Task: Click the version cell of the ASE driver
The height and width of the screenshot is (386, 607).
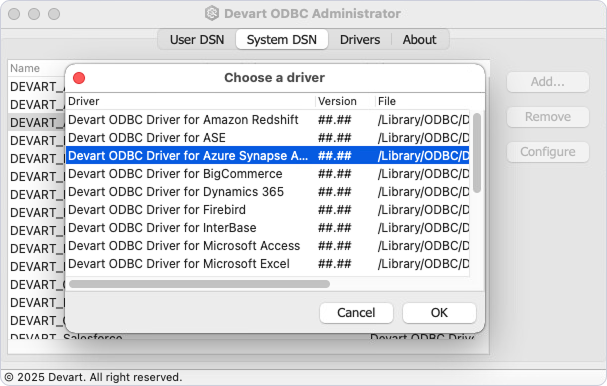Action: [x=334, y=138]
